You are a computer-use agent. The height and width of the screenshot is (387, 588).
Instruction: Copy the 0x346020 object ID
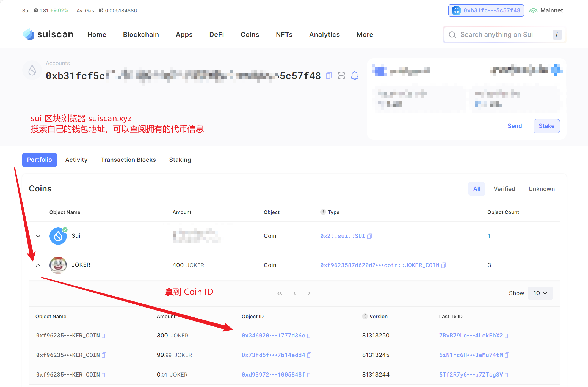[x=309, y=336]
